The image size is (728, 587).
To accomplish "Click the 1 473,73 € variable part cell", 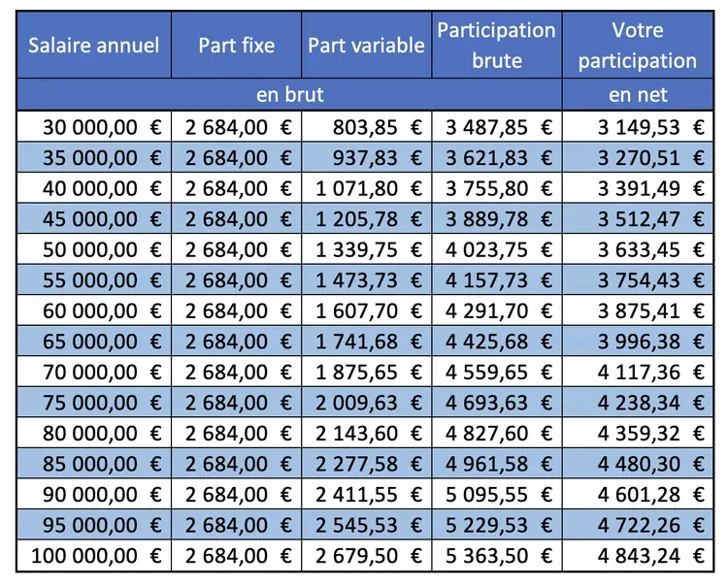I will click(366, 280).
